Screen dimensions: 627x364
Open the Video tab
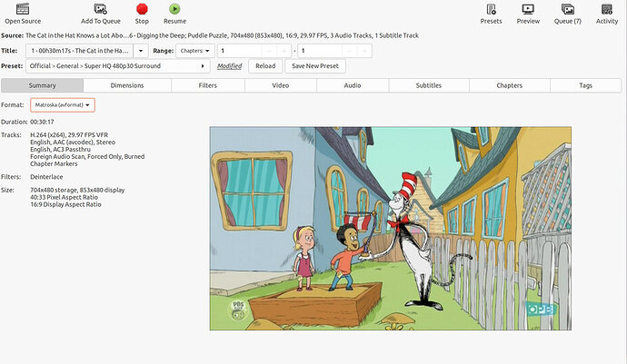(281, 85)
